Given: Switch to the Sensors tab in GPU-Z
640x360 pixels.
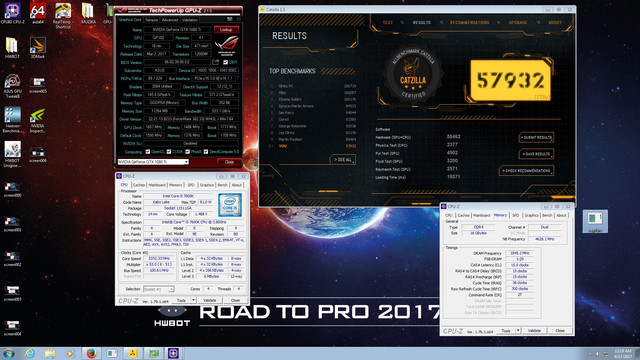Looking at the screenshot, I should point(151,20).
